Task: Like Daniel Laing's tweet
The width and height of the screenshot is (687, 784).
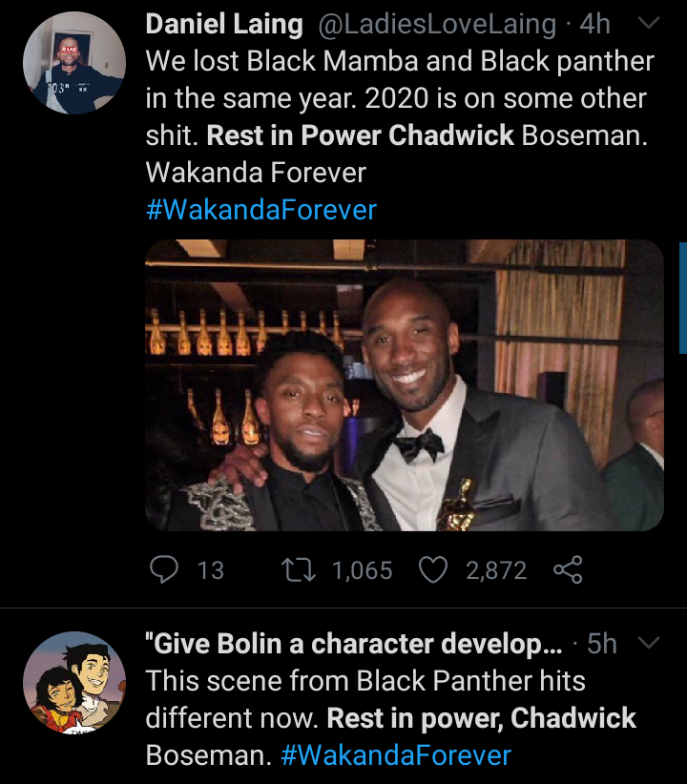Action: click(434, 570)
